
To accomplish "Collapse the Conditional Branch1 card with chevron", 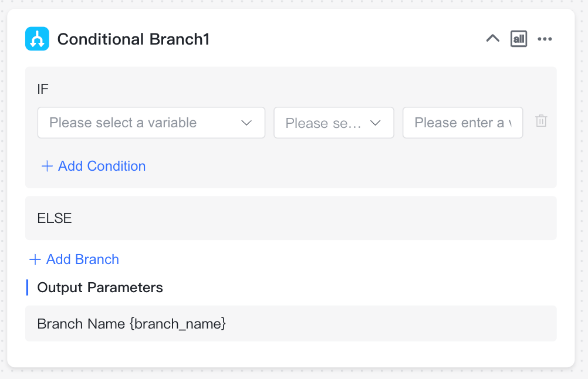I will tap(493, 38).
